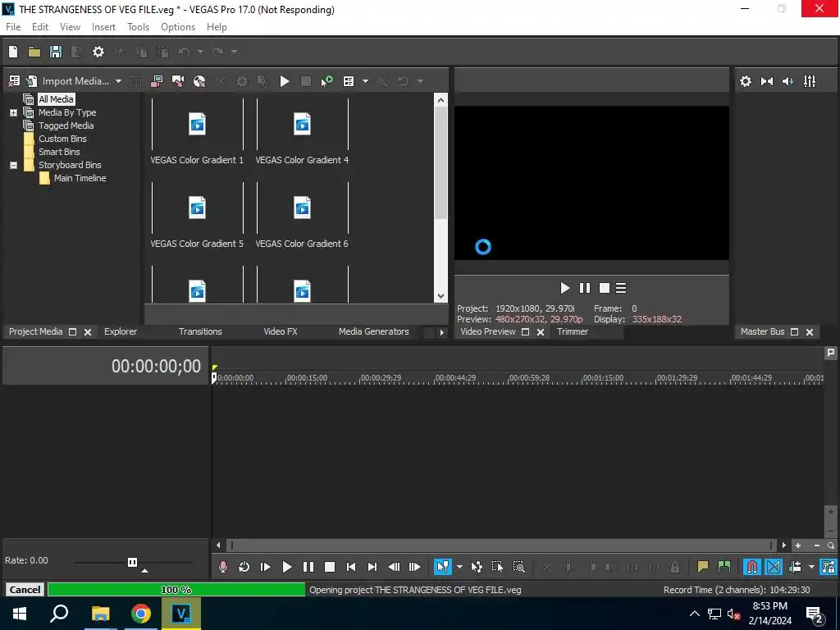Switch to the Explorer tab
The width and height of the screenshot is (840, 630).
[121, 331]
